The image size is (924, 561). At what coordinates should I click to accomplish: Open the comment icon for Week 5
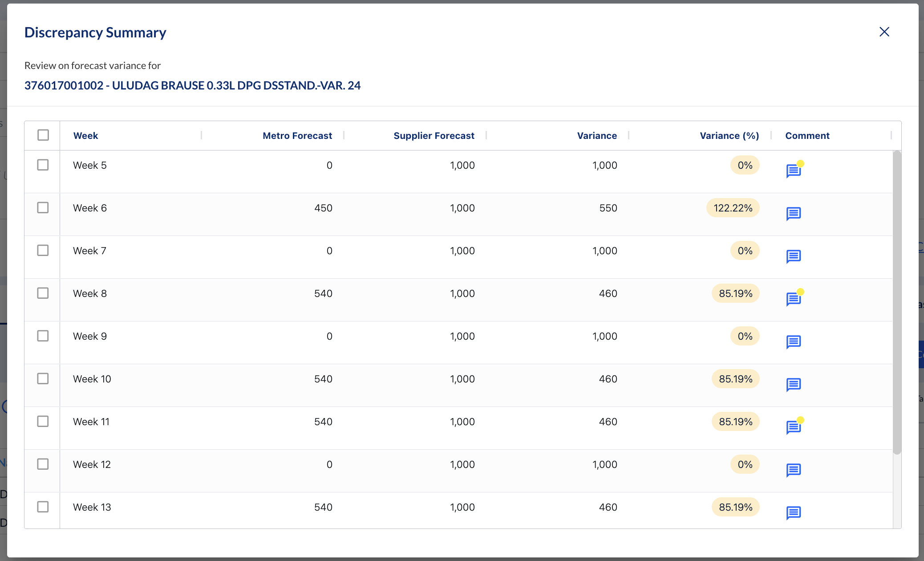point(793,171)
